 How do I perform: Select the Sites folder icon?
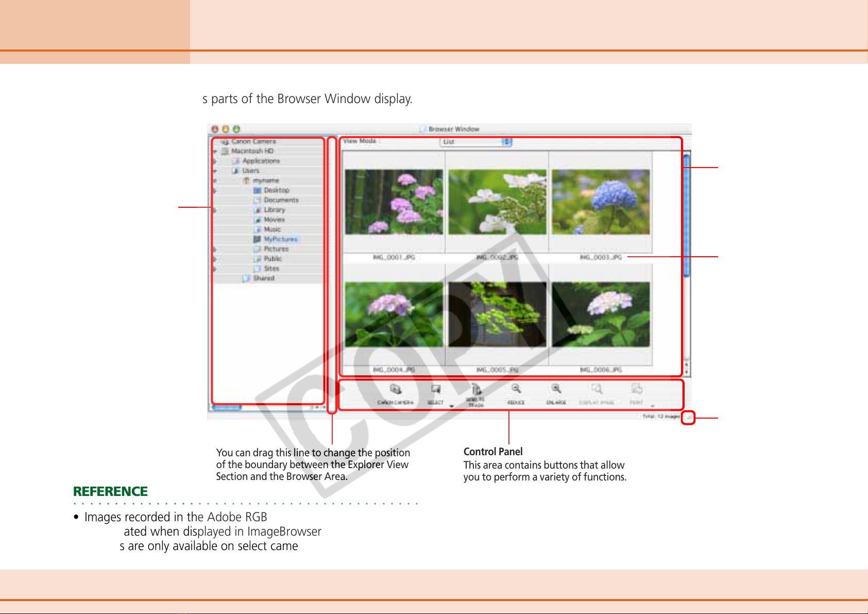(258, 269)
